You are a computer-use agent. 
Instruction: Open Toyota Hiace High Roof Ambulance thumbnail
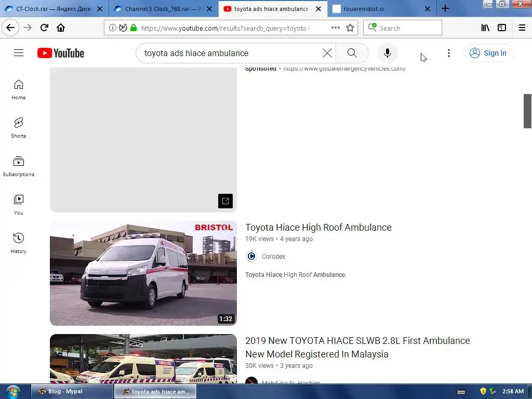tap(143, 273)
